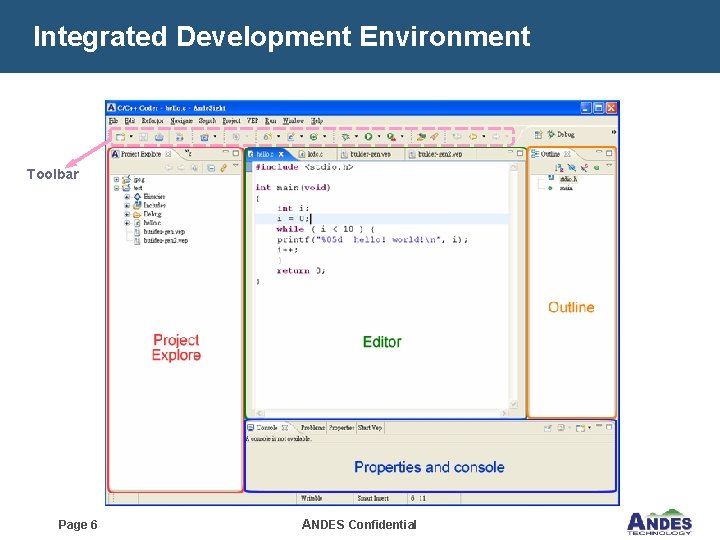Screen dimensions: 720x540
Task: Toggle Hide Static Members in Outline
Action: [584, 168]
